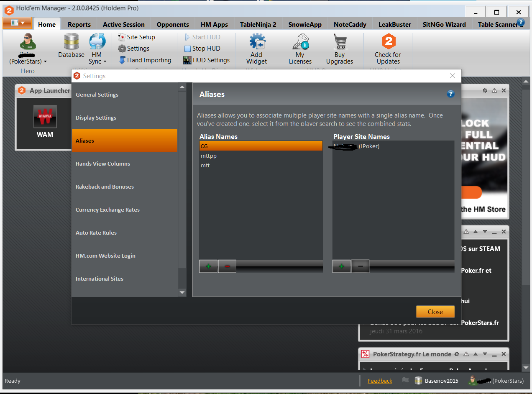532x394 pixels.
Task: Select Display Settings in settings list
Action: coord(125,118)
